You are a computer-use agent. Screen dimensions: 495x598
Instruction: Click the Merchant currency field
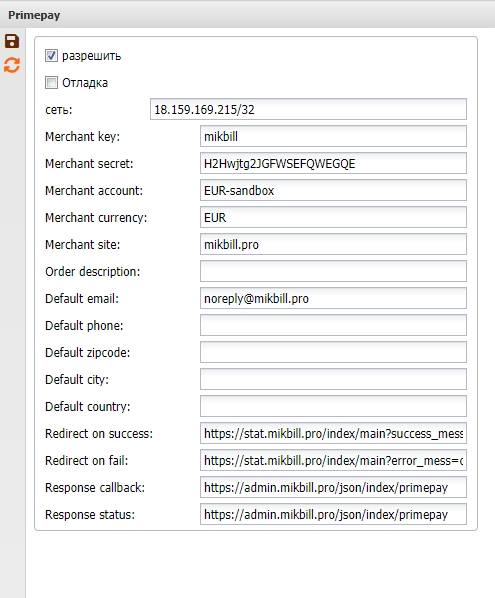coord(333,217)
